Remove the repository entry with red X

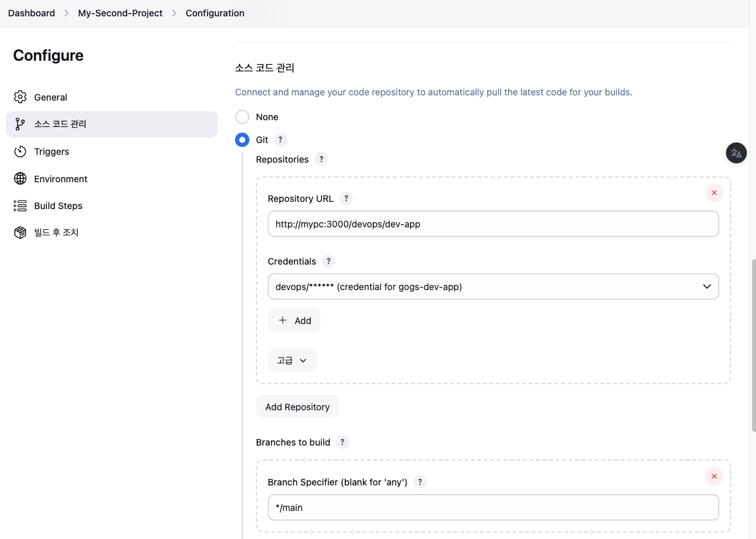tap(714, 193)
